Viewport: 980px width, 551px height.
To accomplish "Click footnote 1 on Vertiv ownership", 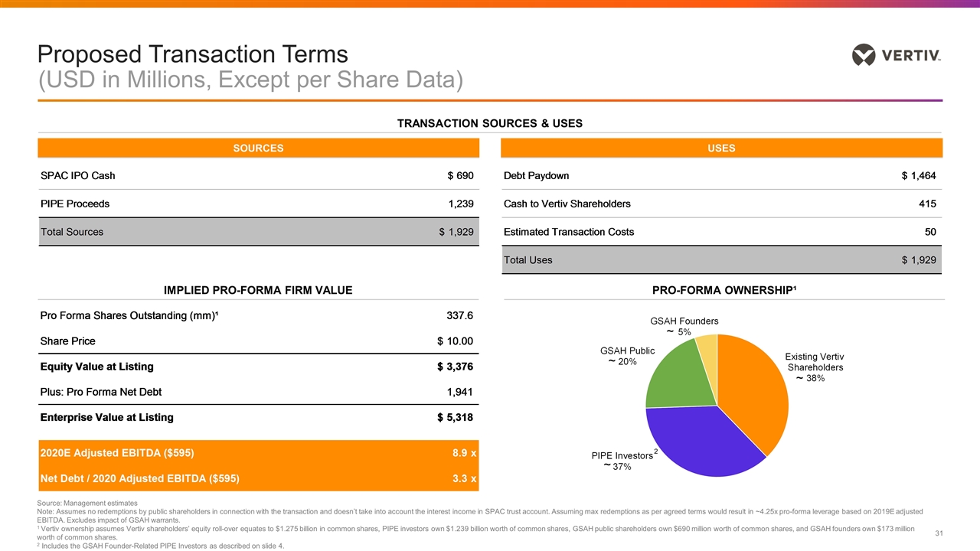I will [475, 533].
